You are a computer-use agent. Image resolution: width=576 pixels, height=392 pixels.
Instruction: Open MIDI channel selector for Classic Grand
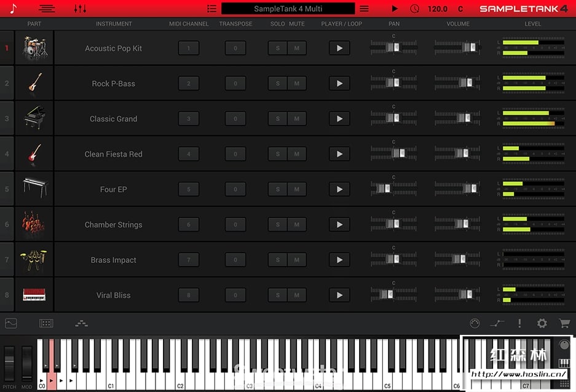click(189, 119)
